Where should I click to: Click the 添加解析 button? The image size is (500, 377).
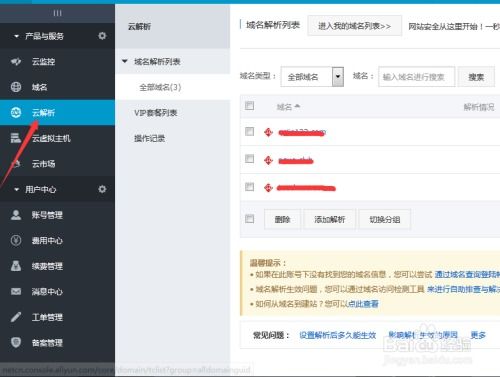(x=329, y=219)
